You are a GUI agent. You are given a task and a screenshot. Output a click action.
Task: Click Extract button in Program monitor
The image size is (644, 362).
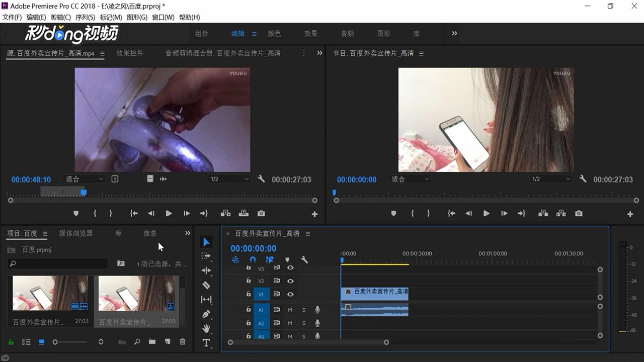pyautogui.click(x=561, y=214)
